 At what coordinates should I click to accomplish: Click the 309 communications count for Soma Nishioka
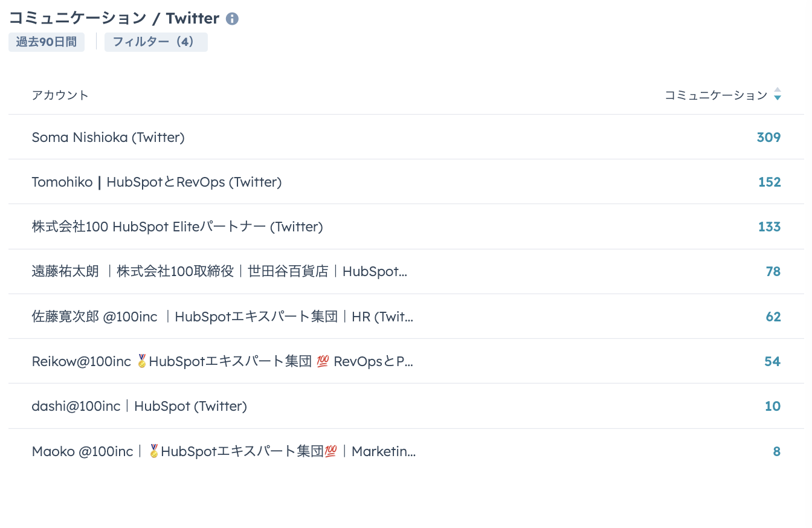768,137
